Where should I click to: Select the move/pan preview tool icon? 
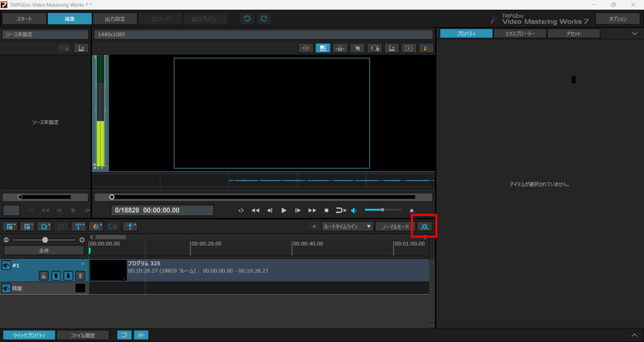coord(306,48)
